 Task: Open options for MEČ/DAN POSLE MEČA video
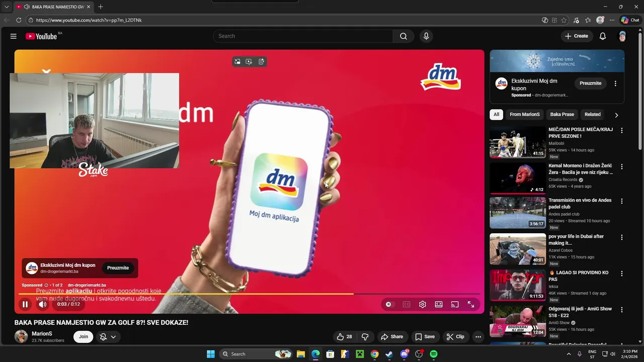(621, 130)
